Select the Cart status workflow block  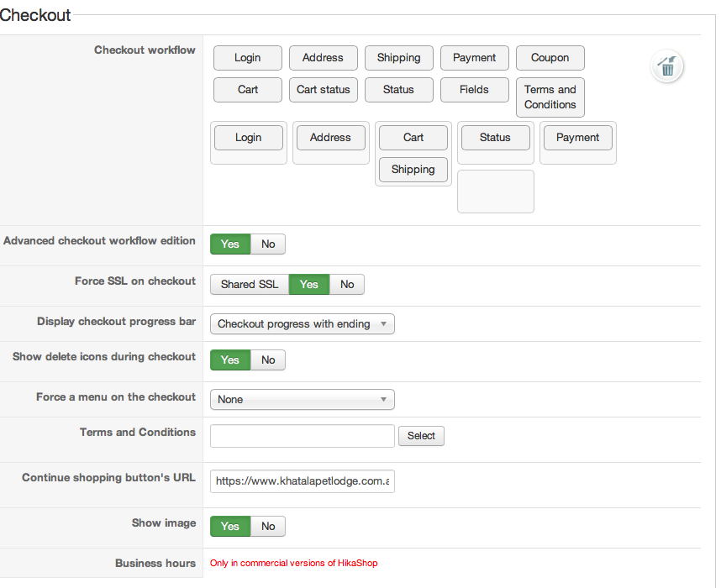point(324,90)
